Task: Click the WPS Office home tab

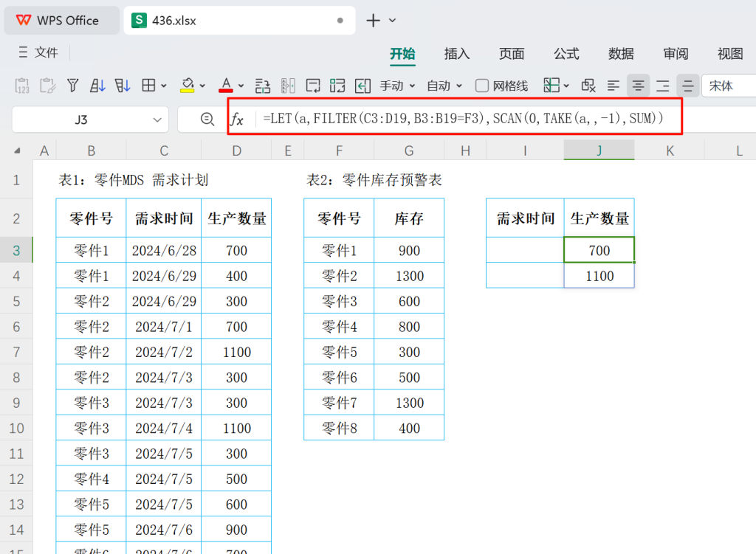Action: (62, 20)
